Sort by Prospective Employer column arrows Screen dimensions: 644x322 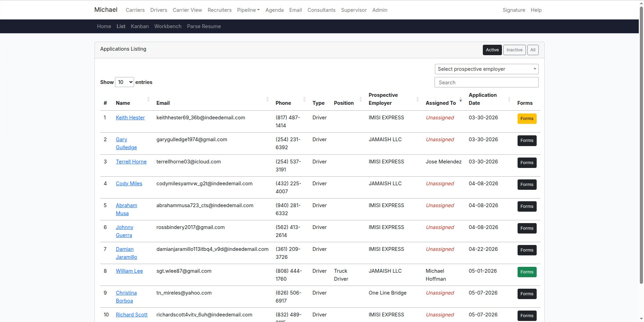418,99
